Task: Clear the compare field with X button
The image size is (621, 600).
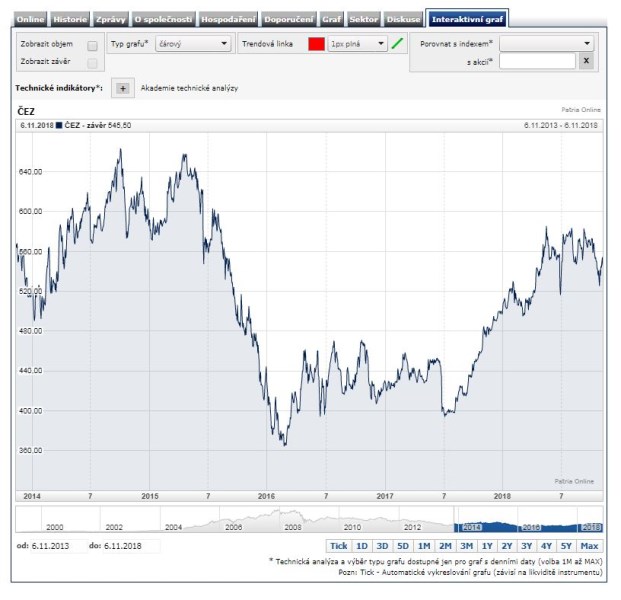Action: pos(586,61)
